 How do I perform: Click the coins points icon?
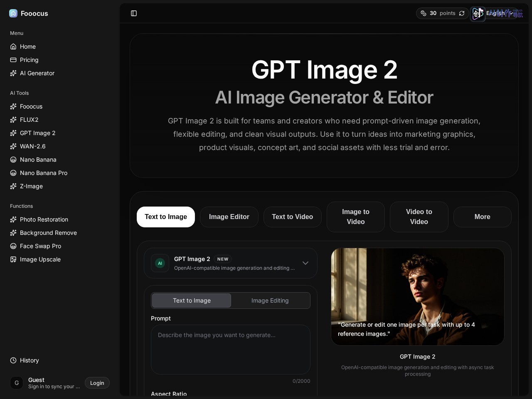(x=424, y=13)
